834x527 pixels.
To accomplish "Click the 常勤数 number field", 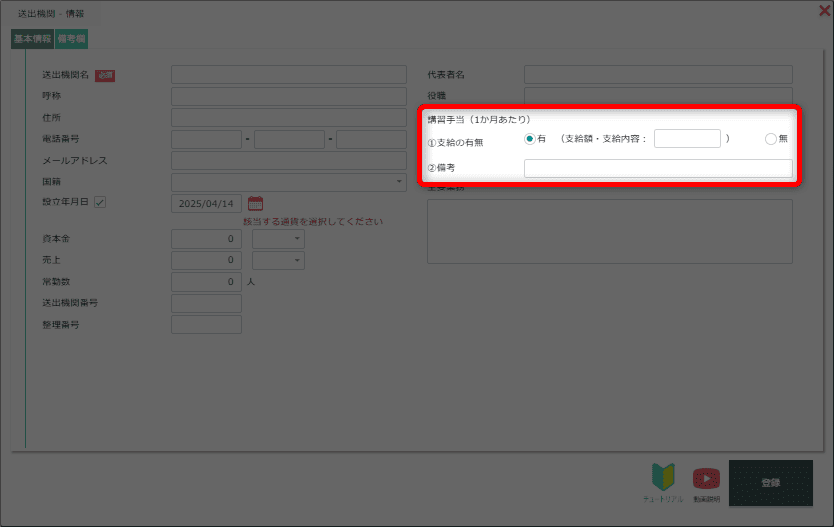I will pos(206,282).
